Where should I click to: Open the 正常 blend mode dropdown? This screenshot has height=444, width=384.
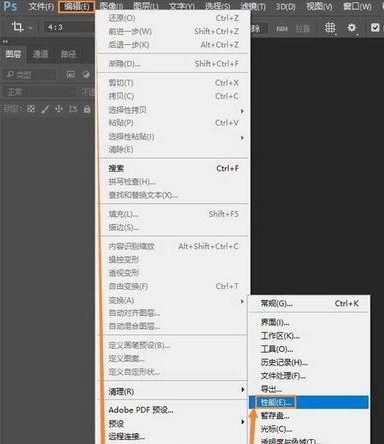[x=39, y=92]
